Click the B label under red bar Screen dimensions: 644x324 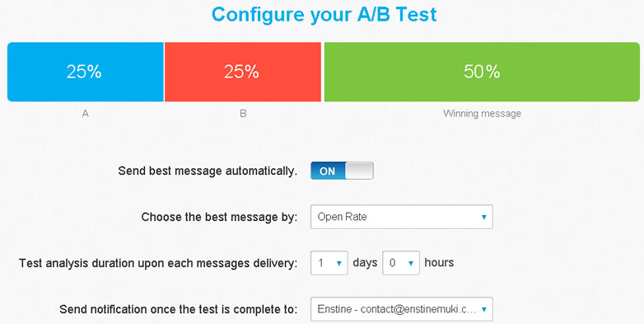pos(243,114)
